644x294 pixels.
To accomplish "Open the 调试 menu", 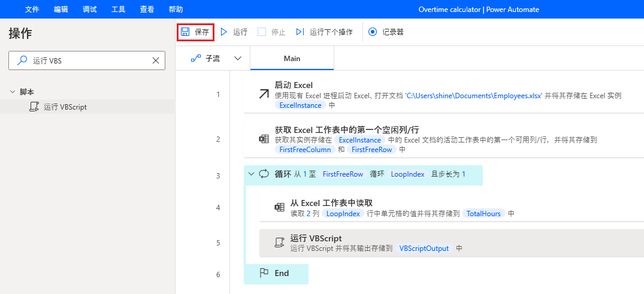I will click(x=89, y=9).
